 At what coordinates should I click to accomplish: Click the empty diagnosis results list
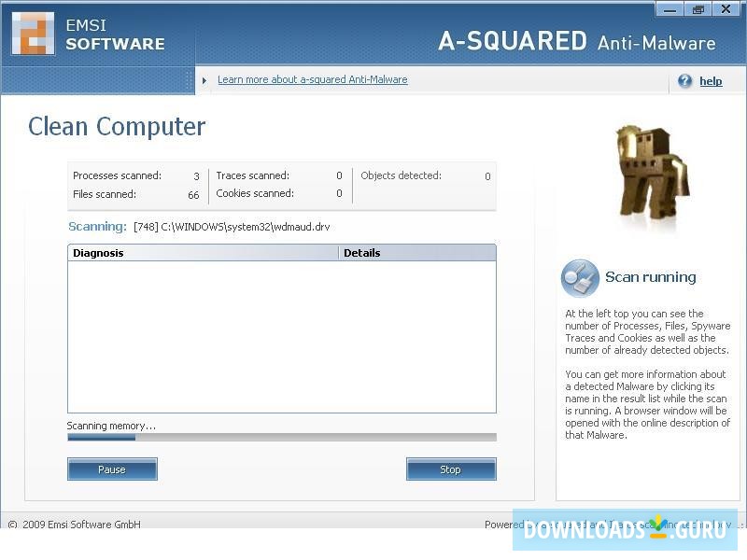pos(282,337)
